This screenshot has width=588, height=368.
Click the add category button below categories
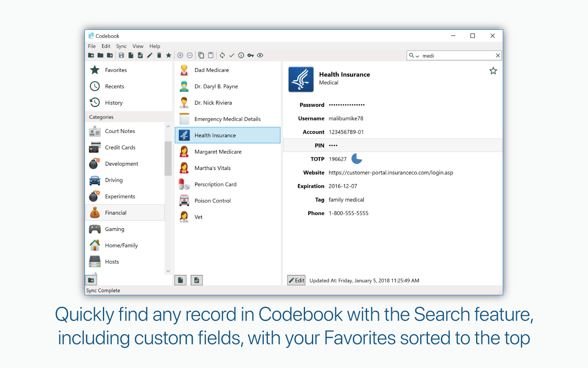[x=91, y=280]
